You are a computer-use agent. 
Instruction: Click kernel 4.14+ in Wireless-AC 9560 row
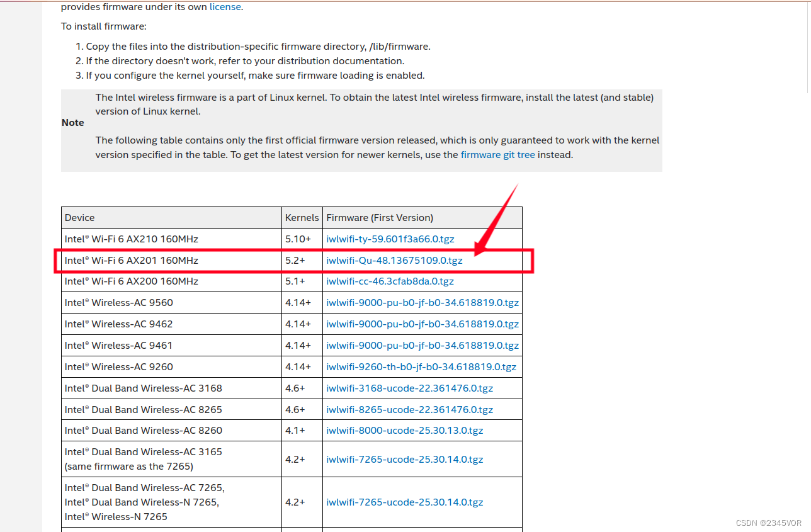click(302, 303)
